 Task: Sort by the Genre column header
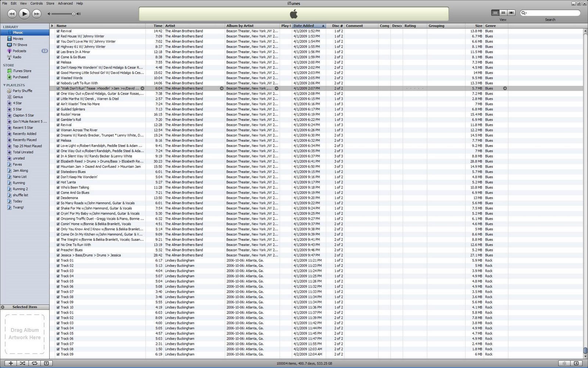pos(496,26)
